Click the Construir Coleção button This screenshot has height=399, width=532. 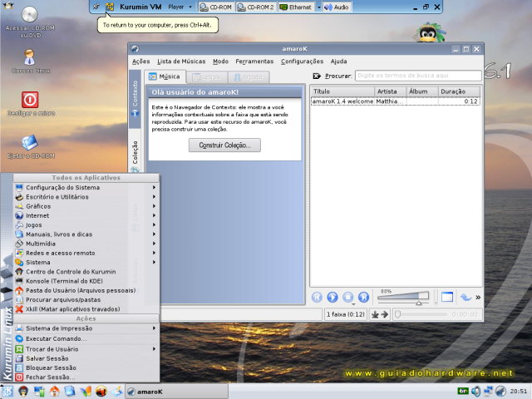(224, 145)
